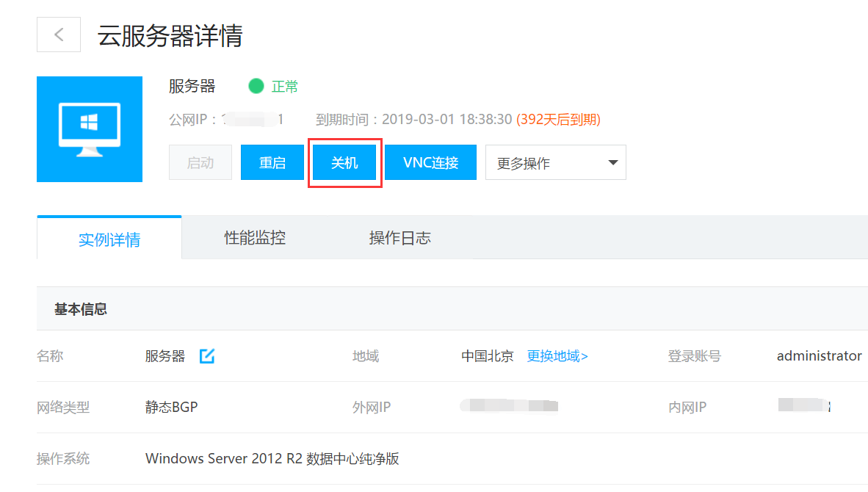Click the 中国北京 region value
This screenshot has height=492, width=868.
(x=487, y=356)
